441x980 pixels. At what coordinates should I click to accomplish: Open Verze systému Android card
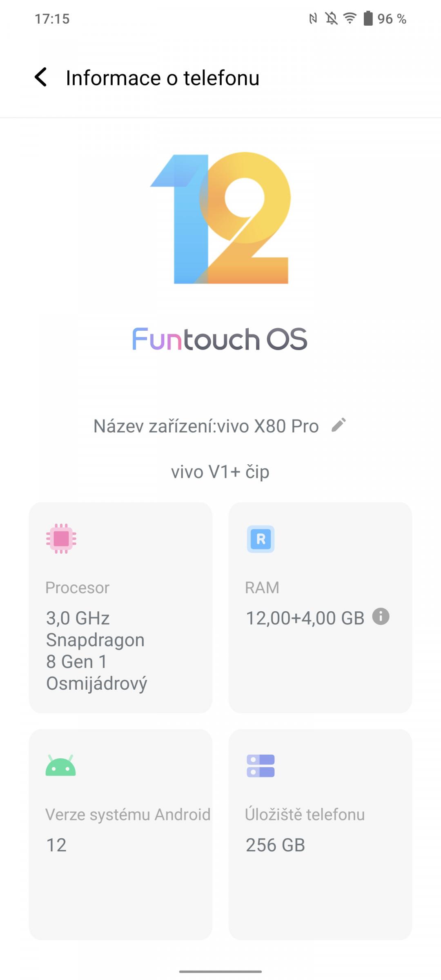[120, 834]
